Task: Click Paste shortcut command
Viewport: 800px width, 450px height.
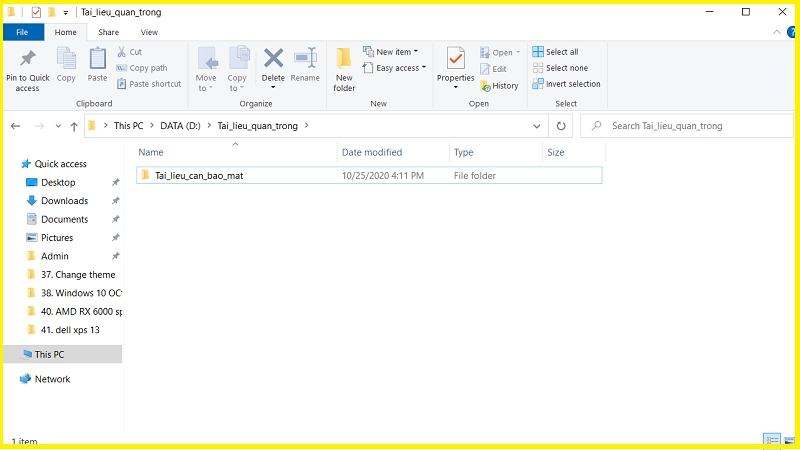Action: (x=149, y=84)
